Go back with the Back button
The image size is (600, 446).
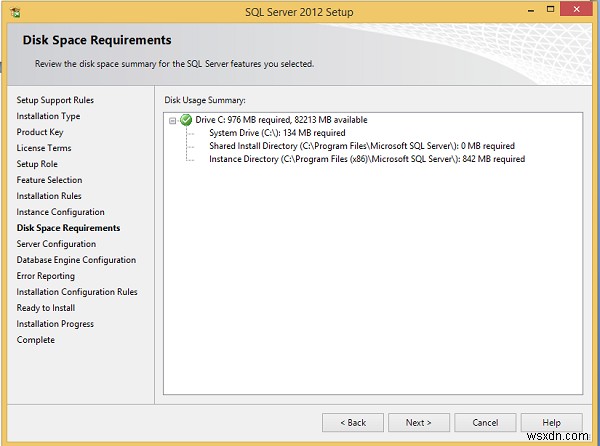353,423
